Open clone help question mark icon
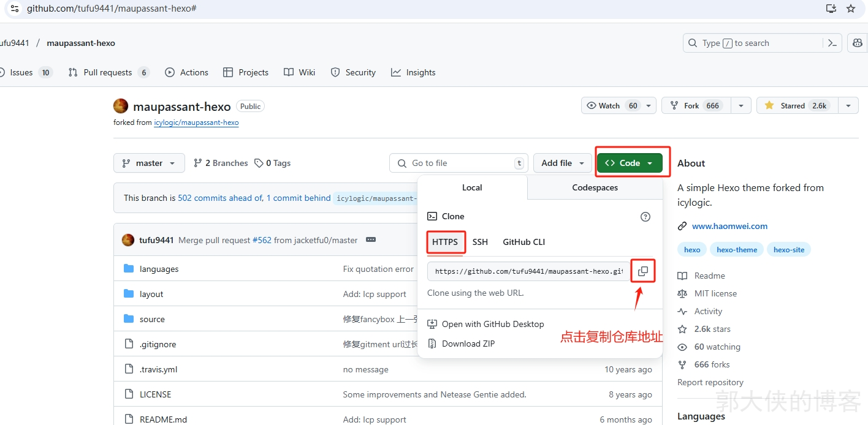This screenshot has width=868, height=425. coord(645,217)
